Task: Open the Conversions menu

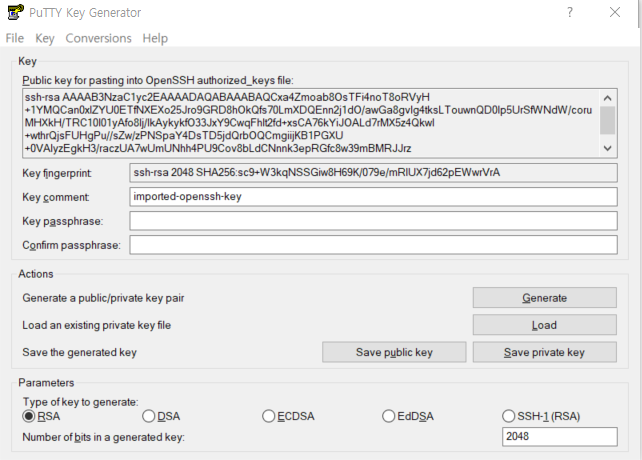Action: coord(98,38)
